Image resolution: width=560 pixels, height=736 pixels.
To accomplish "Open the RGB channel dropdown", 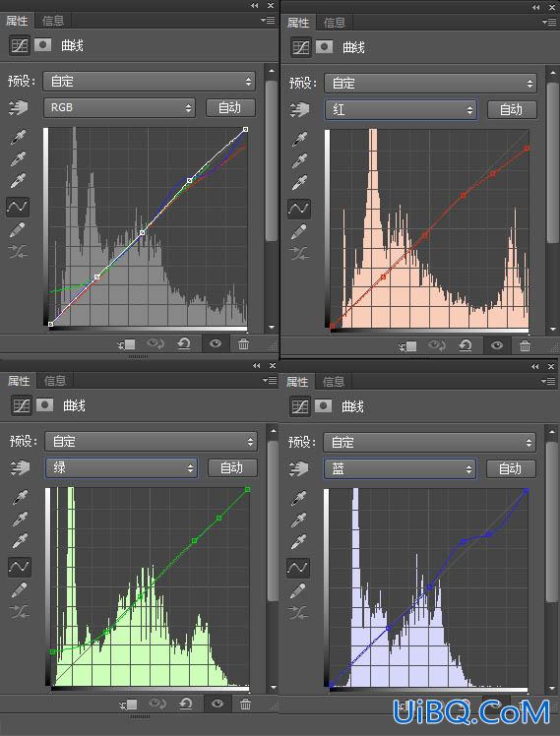I will click(119, 107).
